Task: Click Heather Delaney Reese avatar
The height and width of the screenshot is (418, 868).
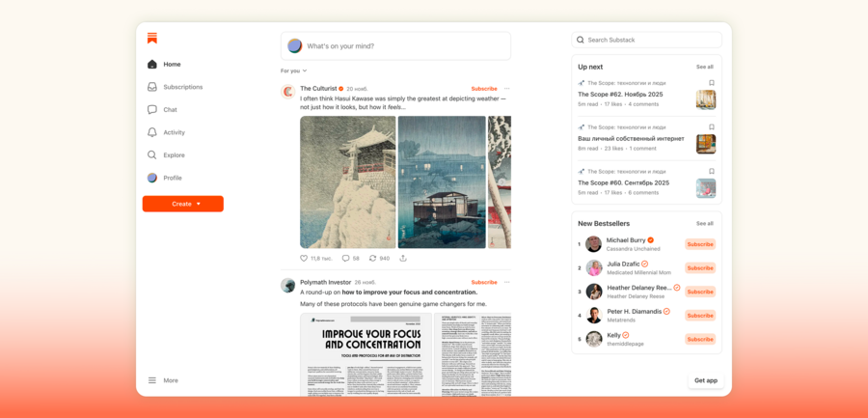Action: tap(593, 292)
